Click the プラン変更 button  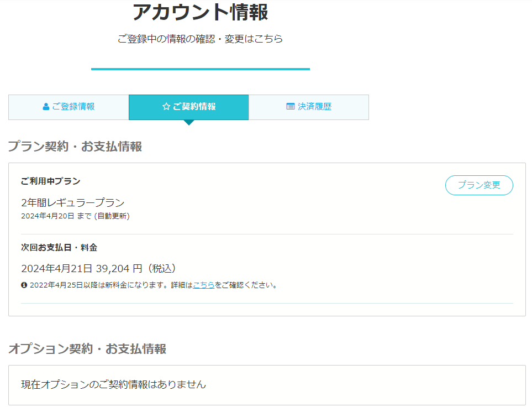click(479, 185)
